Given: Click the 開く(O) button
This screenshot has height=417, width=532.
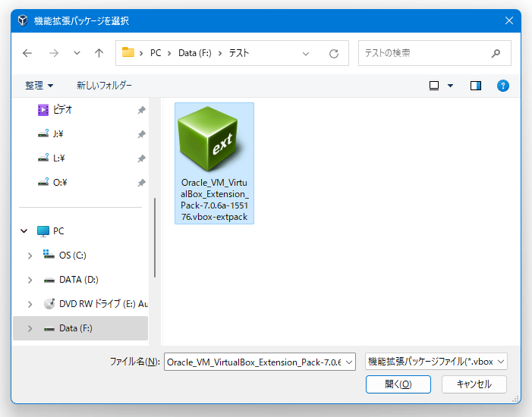Looking at the screenshot, I should 398,384.
